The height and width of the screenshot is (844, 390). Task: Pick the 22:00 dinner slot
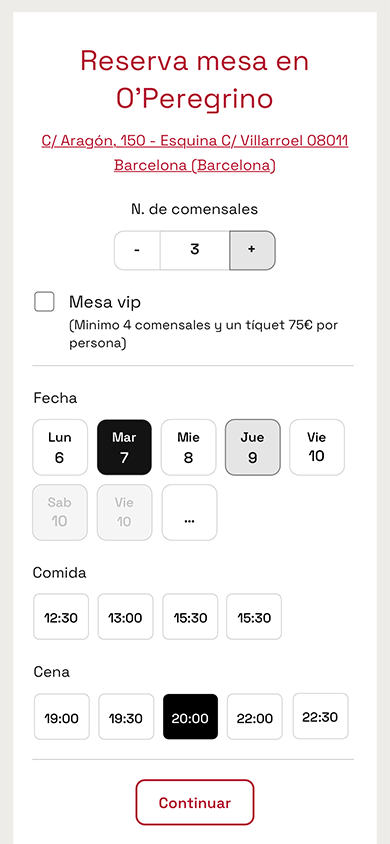point(254,717)
